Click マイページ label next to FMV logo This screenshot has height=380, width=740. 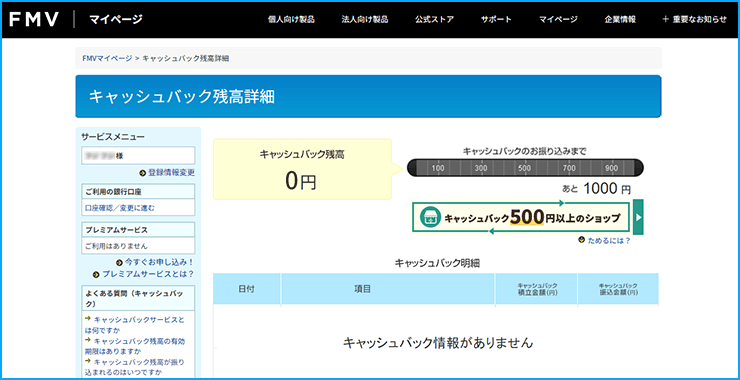click(x=115, y=19)
